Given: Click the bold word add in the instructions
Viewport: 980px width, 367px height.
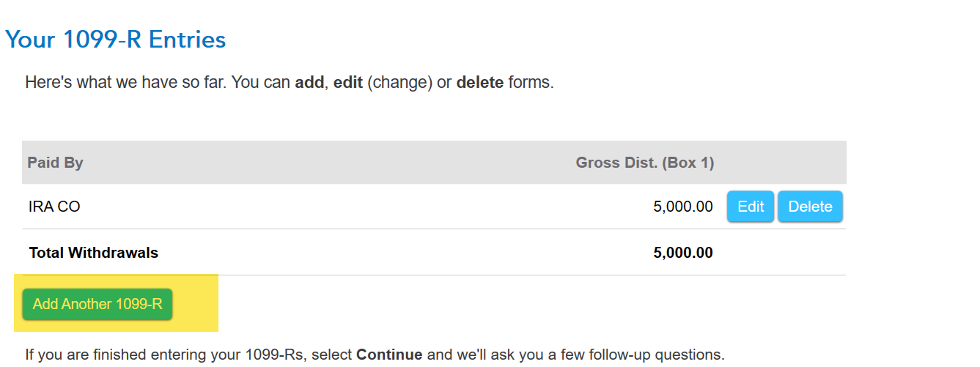Looking at the screenshot, I should point(309,83).
